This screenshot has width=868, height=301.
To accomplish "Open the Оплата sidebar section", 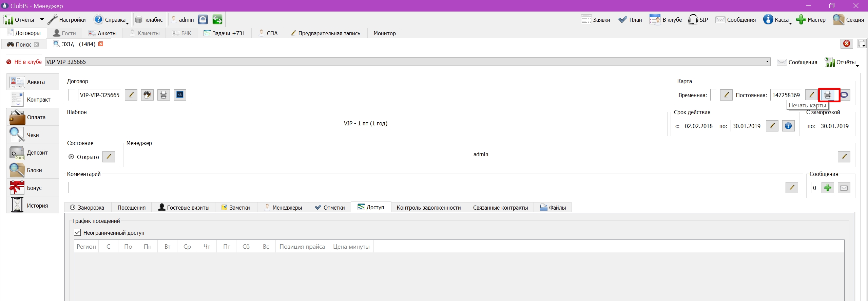I will tap(33, 117).
